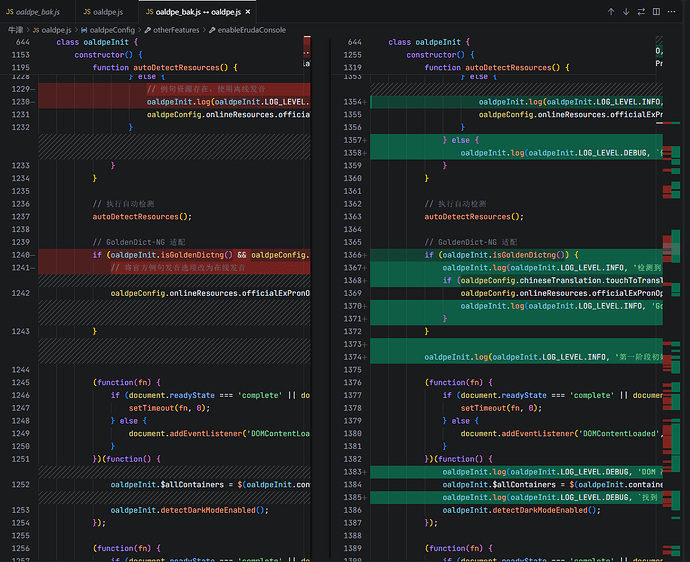Click the left pane minimap strip
The image size is (690, 562).
pos(307,52)
